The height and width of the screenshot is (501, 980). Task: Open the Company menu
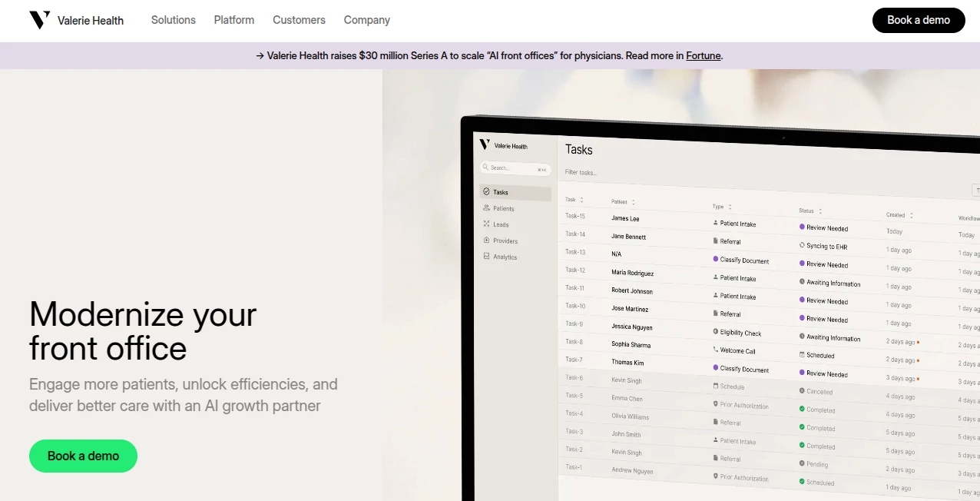(367, 20)
